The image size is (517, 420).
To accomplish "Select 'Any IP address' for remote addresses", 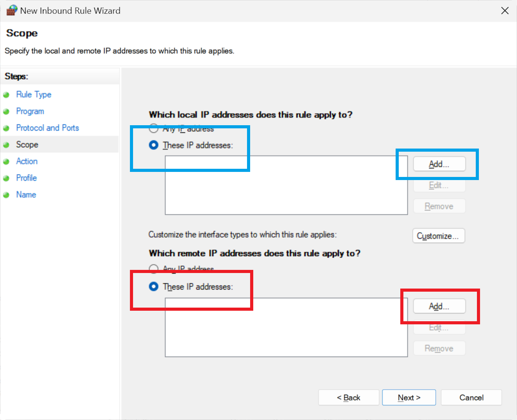I will [x=154, y=268].
